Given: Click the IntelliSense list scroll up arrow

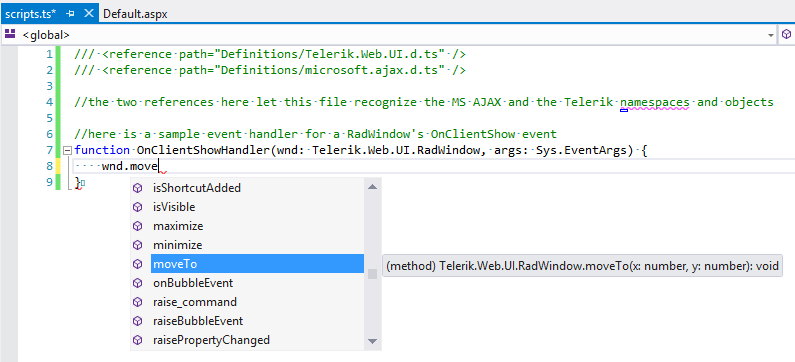Looking at the screenshot, I should (373, 187).
